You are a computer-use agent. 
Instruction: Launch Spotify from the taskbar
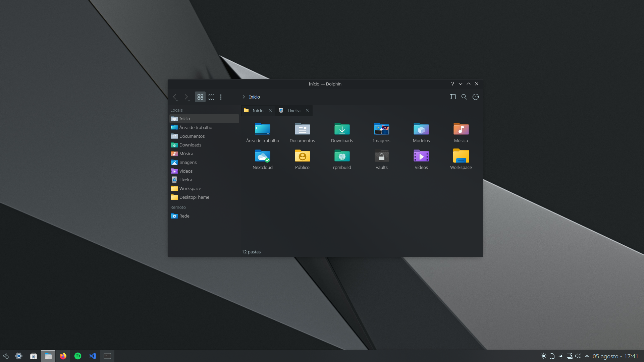pyautogui.click(x=78, y=356)
